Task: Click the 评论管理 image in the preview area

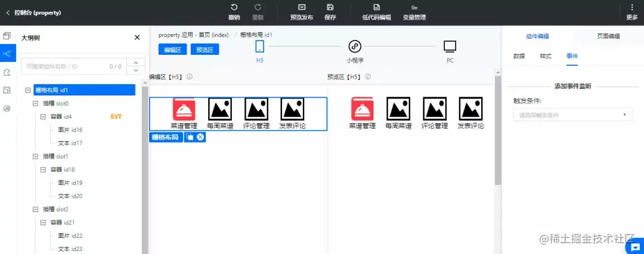Action: coord(435,109)
